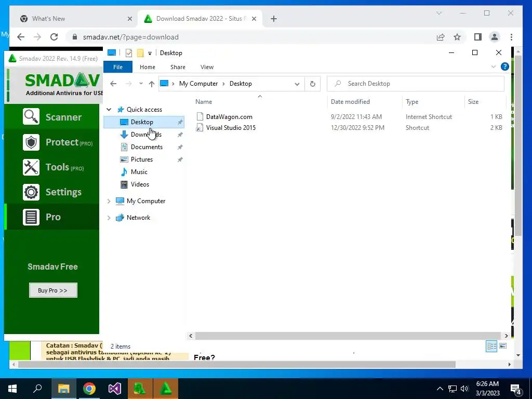Click Explorer horizontal scrollbar

coord(348,336)
